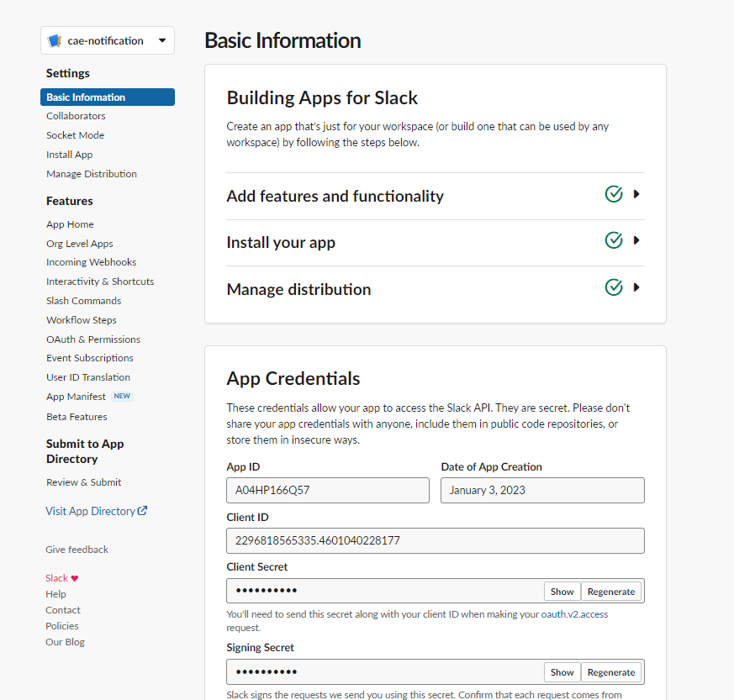Click the NEW badge beside App Manifest

pos(122,397)
